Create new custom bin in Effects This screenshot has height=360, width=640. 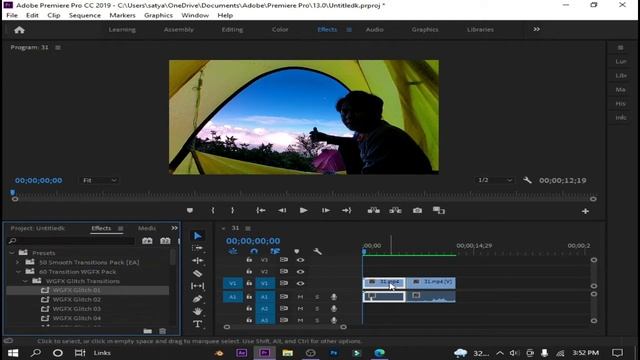pos(148,331)
